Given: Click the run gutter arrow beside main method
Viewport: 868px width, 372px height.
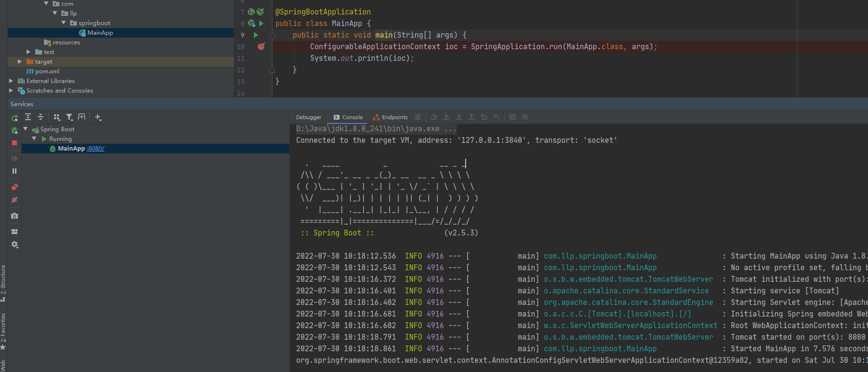Looking at the screenshot, I should click(x=256, y=35).
